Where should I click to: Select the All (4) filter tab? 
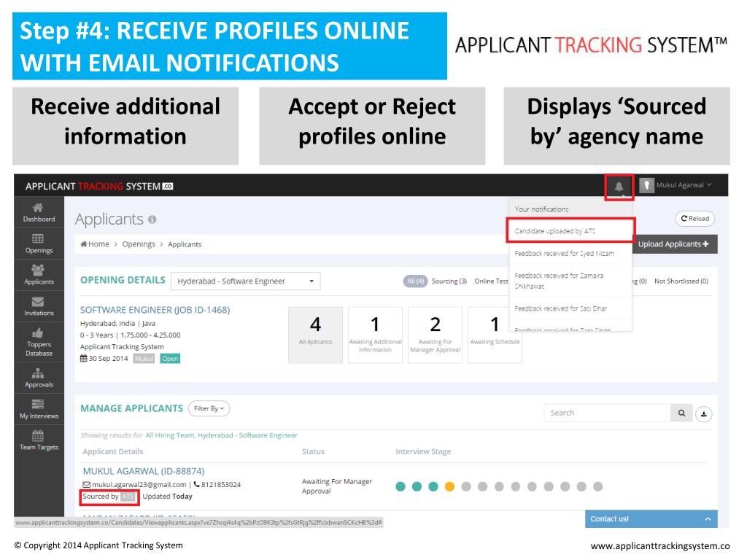point(415,281)
